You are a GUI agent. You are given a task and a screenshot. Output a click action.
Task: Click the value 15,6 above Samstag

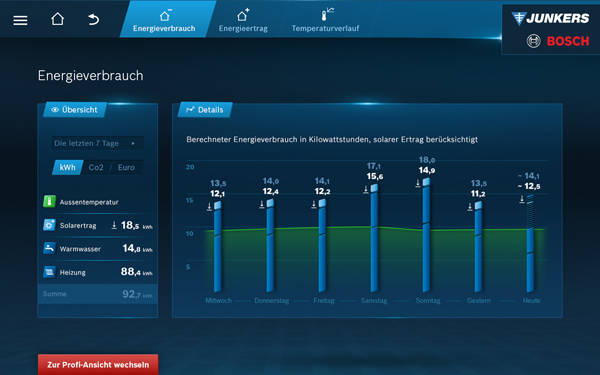click(x=375, y=176)
